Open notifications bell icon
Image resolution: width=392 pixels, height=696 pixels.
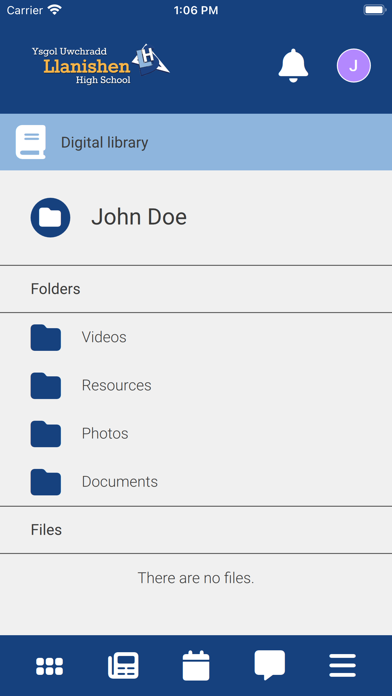point(293,66)
